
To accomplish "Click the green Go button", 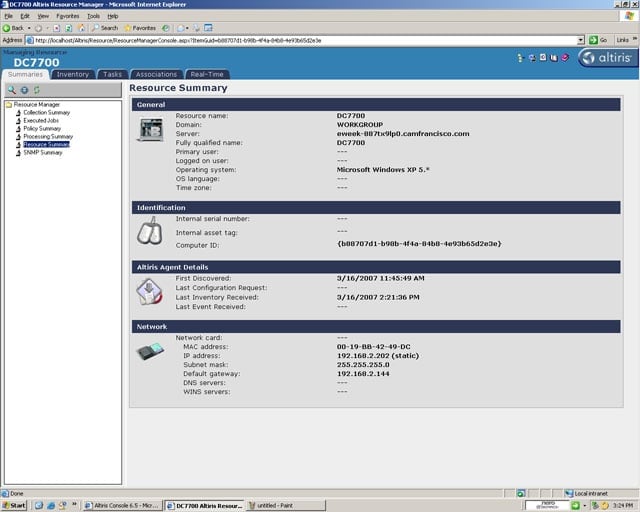I will [x=598, y=40].
